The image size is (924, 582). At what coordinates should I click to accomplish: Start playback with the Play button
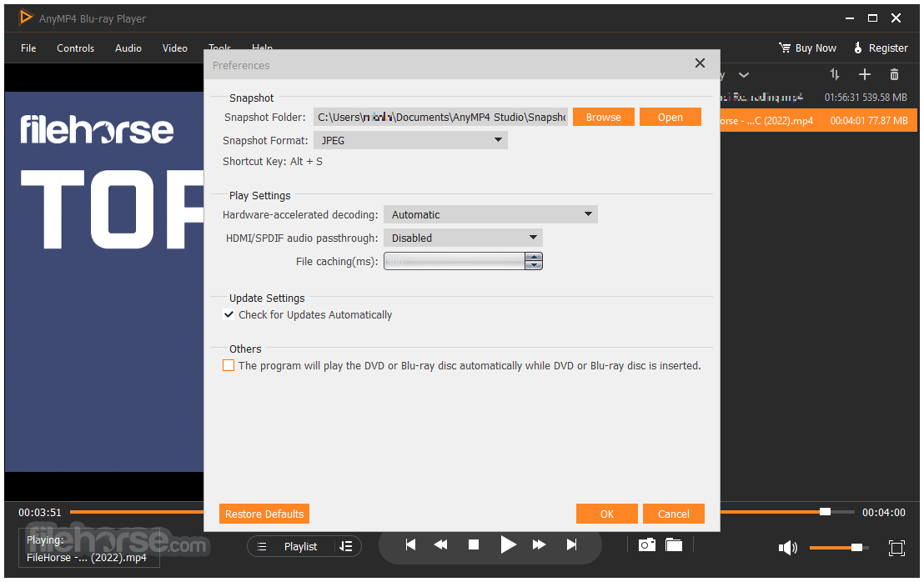[508, 544]
